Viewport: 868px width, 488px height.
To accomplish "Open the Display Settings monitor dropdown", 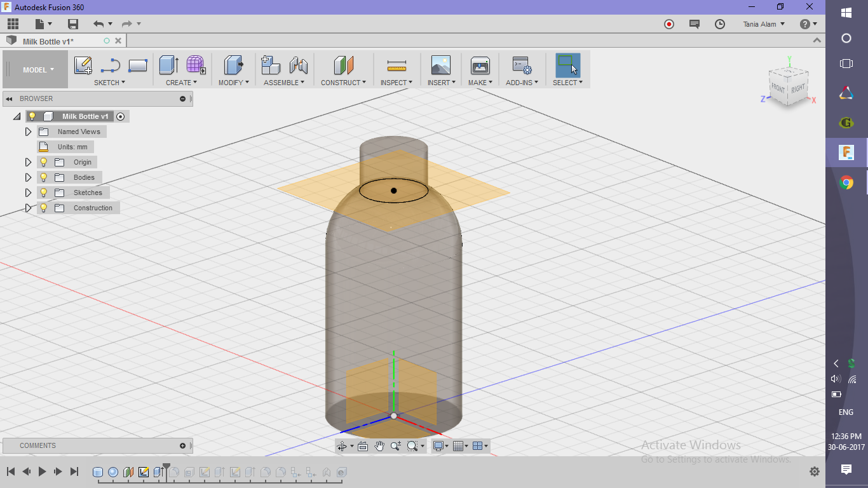I will tap(440, 446).
